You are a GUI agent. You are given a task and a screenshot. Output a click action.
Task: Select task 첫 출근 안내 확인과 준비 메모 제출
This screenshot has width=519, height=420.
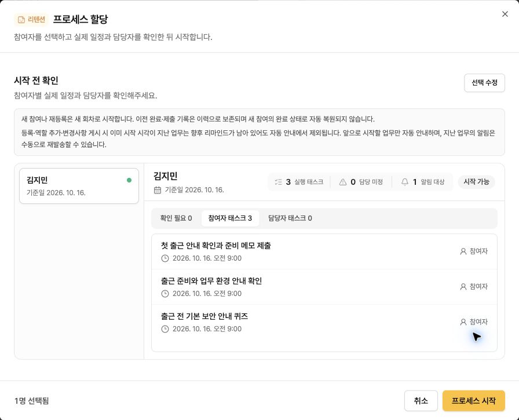point(324,251)
